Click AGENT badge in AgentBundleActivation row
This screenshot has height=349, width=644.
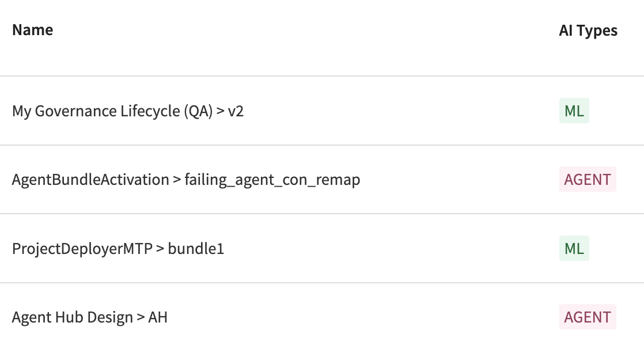[588, 180]
